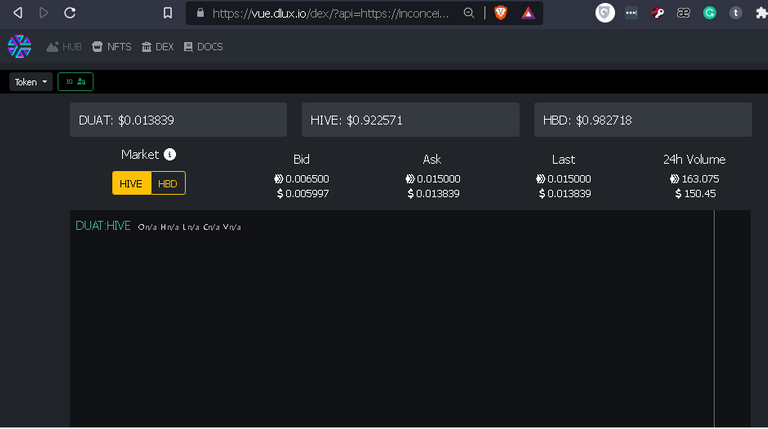Go to HUB in navigation

click(64, 47)
